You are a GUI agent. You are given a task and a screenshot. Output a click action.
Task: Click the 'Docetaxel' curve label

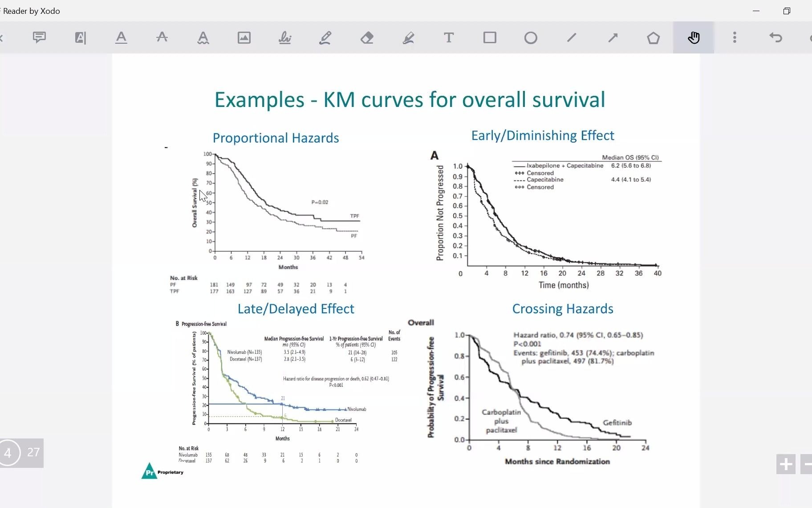click(x=343, y=420)
